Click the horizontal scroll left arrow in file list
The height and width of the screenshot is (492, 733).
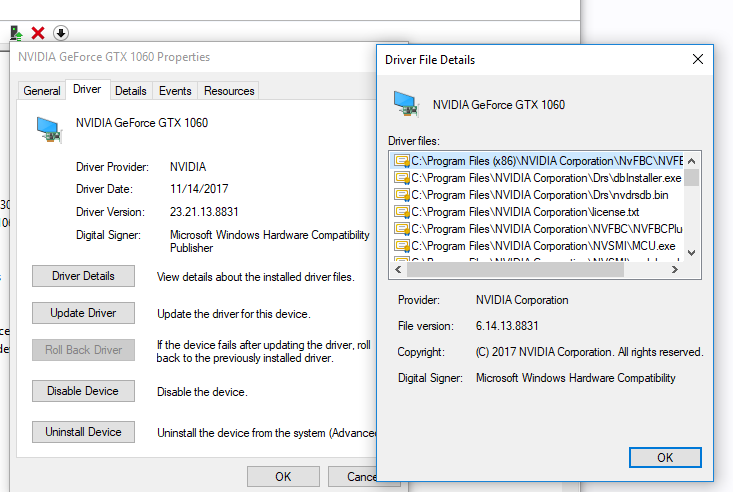398,269
